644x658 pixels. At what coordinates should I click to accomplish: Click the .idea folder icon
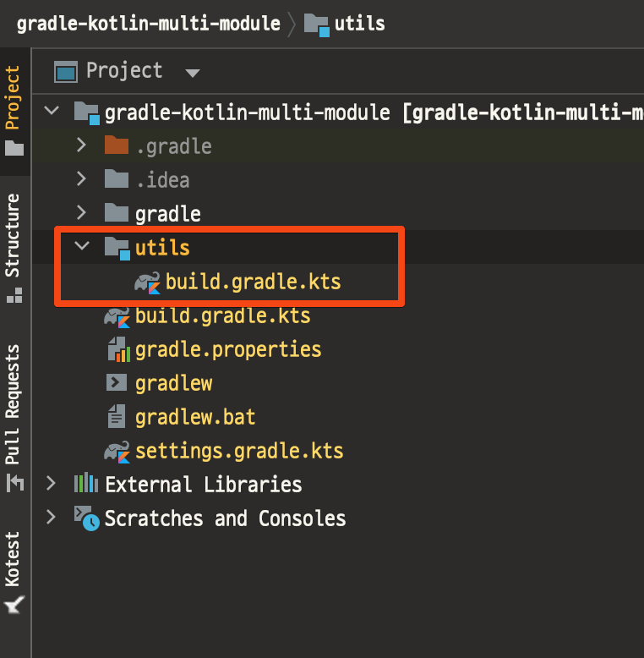pos(117,178)
